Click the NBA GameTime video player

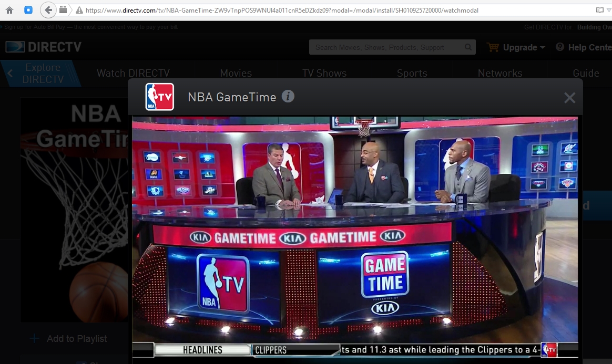355,237
